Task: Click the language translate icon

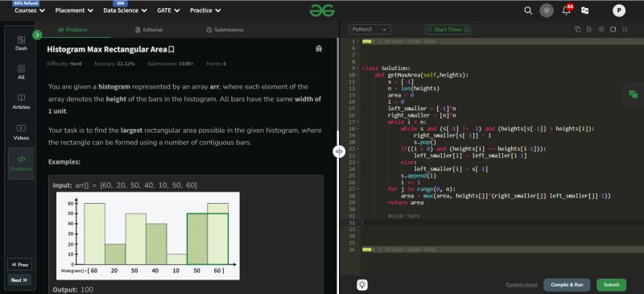Action: point(585,10)
